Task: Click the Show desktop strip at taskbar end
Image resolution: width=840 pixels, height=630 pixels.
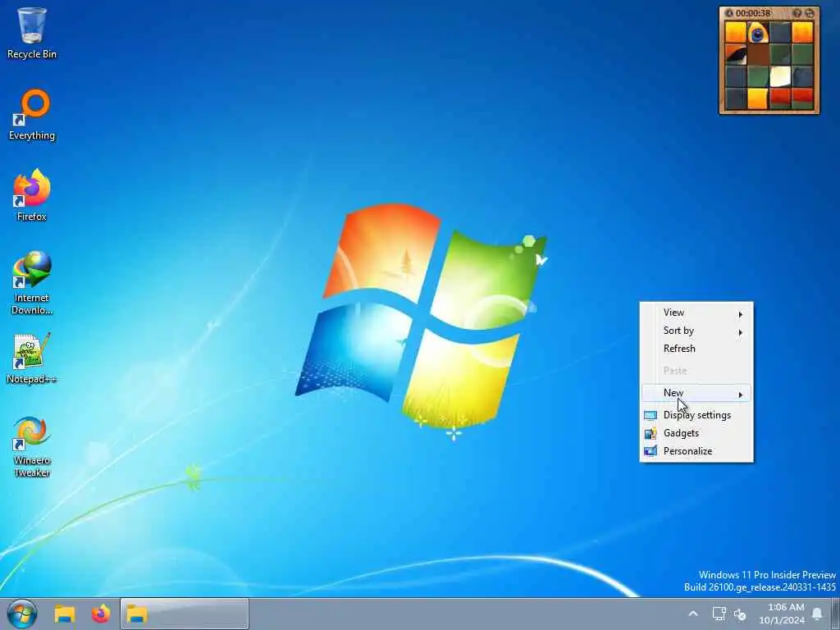Action: pos(836,614)
